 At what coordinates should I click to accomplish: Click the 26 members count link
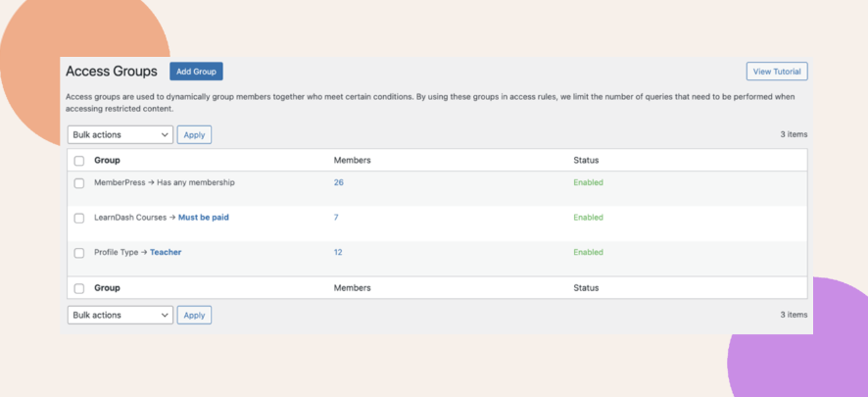pyautogui.click(x=339, y=182)
